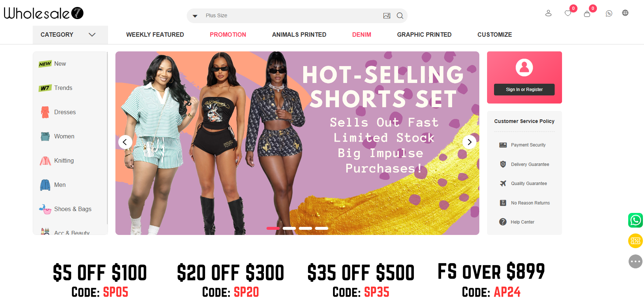This screenshot has height=308, width=644.
Task: Open the search filter dropdown arrow
Action: 195,16
